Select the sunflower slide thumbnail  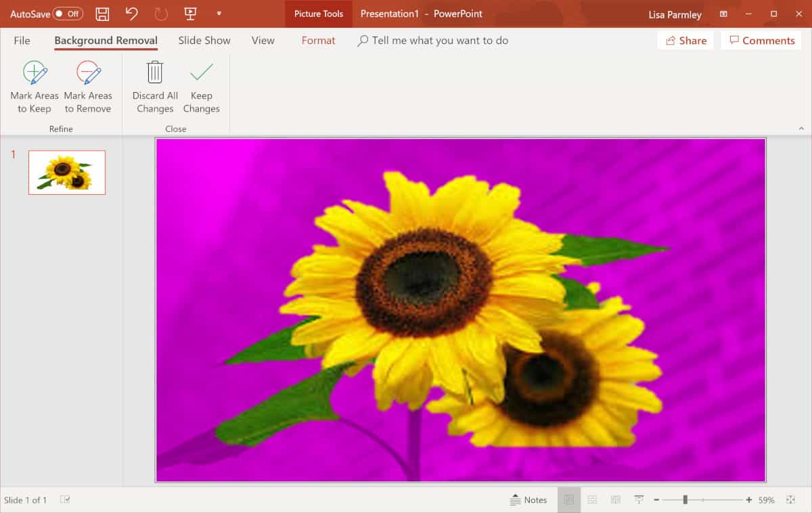pyautogui.click(x=66, y=172)
